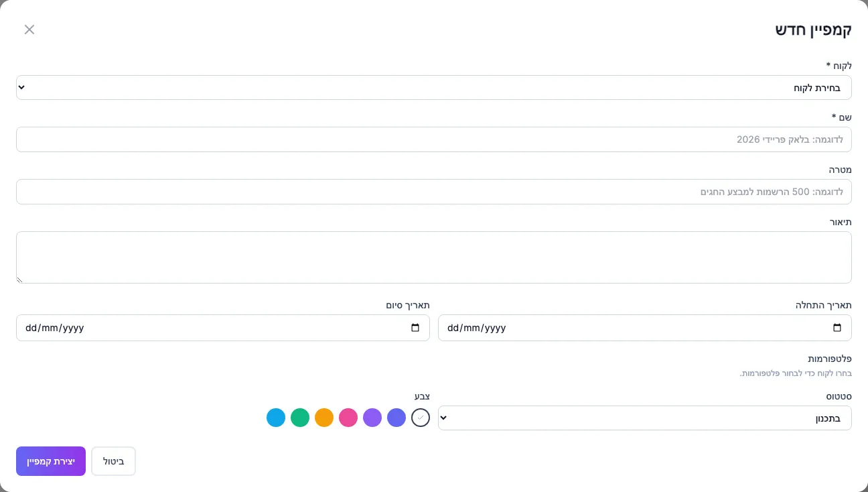This screenshot has height=492, width=868.
Task: Select the white checked color swatch
Action: tap(421, 418)
